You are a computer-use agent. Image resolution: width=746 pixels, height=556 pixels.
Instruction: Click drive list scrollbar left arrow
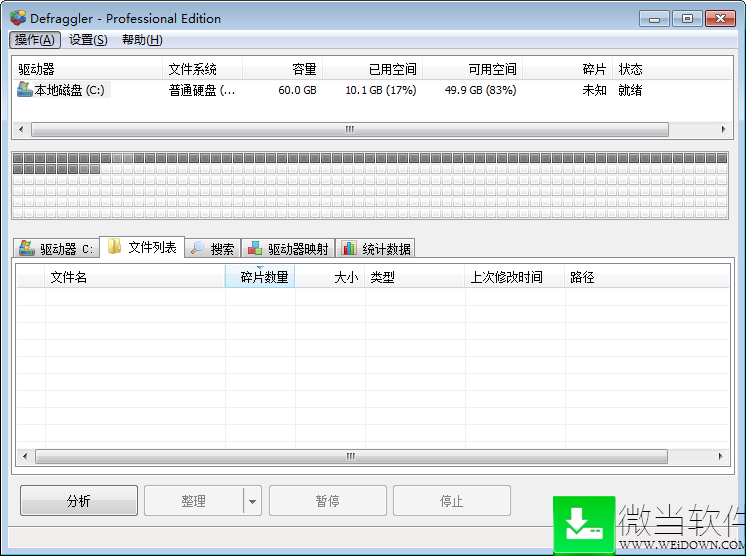(21, 129)
